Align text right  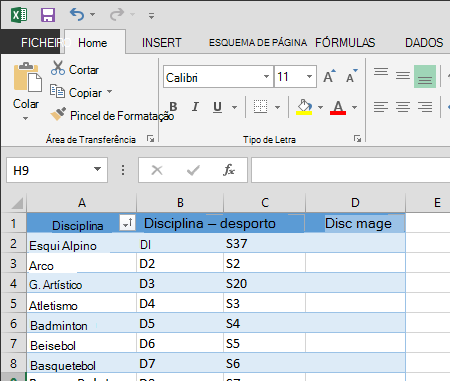tap(425, 107)
